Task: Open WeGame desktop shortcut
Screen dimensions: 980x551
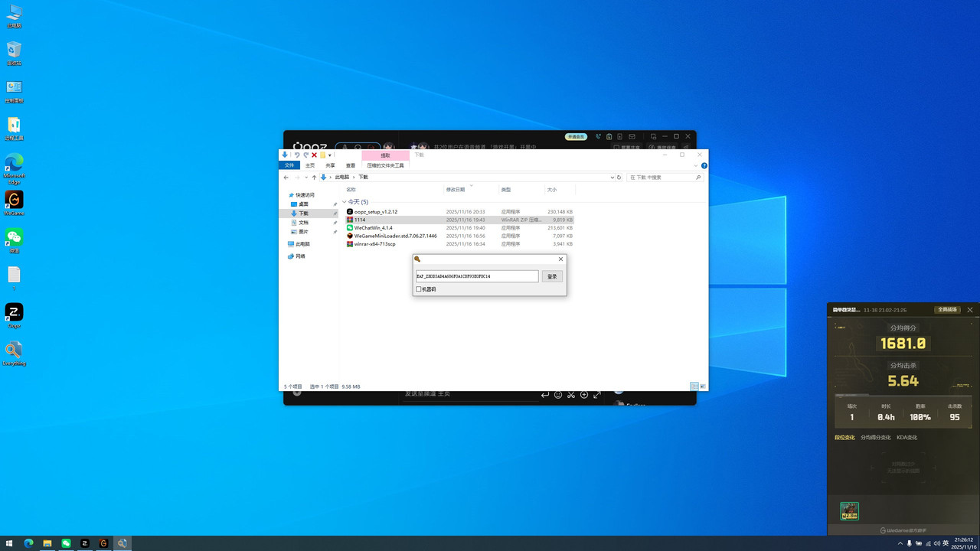Action: pos(14,203)
